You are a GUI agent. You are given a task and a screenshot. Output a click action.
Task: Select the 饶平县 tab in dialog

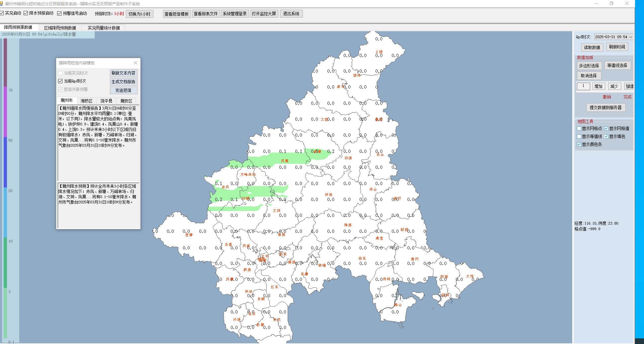click(x=106, y=101)
